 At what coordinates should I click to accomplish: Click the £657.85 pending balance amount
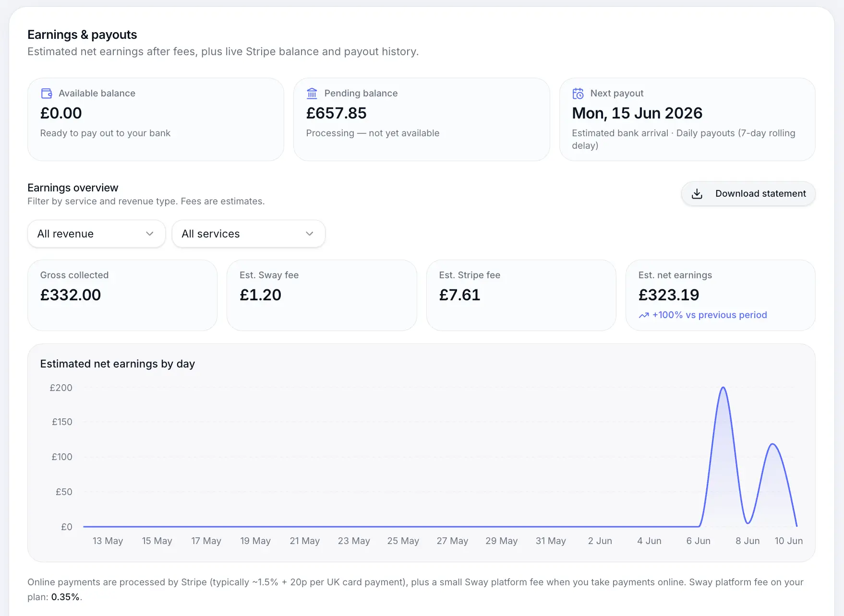[x=336, y=113]
